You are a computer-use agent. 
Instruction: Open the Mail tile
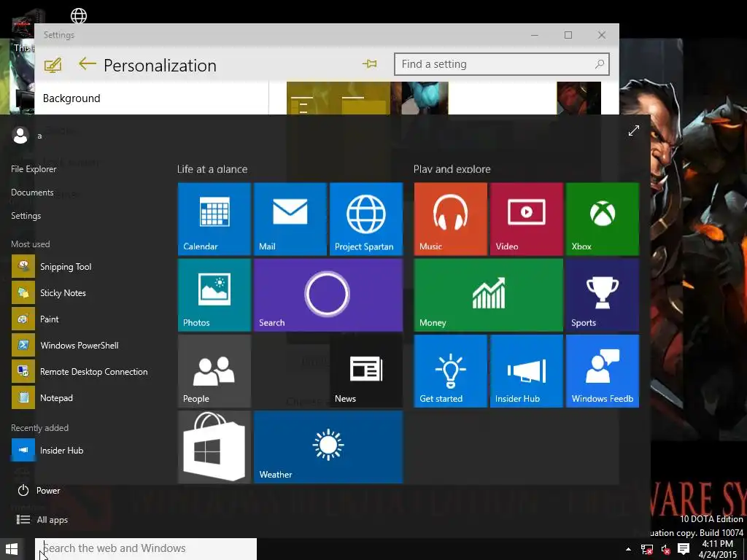point(290,219)
